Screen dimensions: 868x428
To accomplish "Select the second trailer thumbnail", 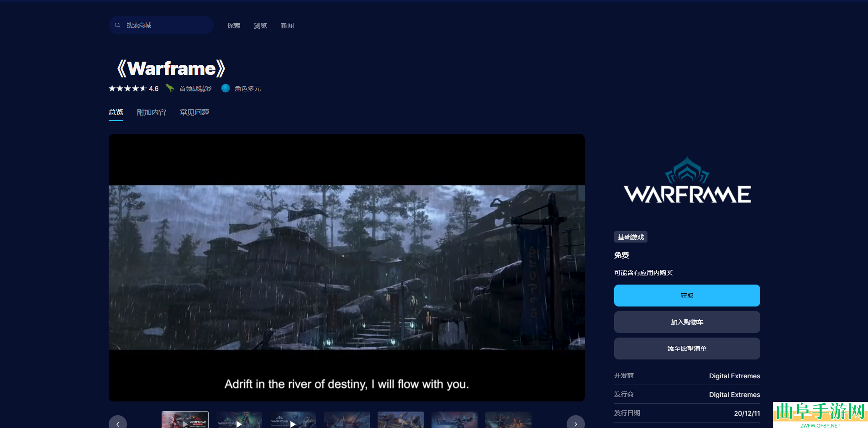I will [x=239, y=420].
